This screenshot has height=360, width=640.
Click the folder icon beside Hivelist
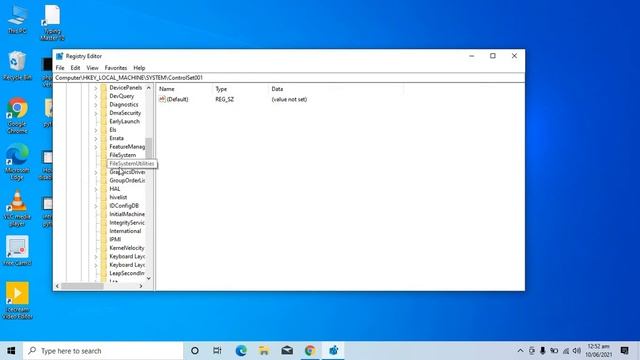click(104, 197)
